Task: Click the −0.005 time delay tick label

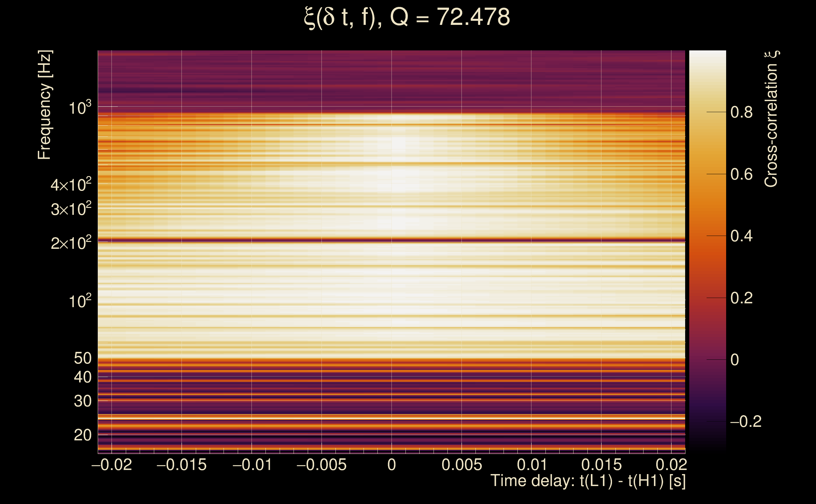Action: pyautogui.click(x=321, y=465)
